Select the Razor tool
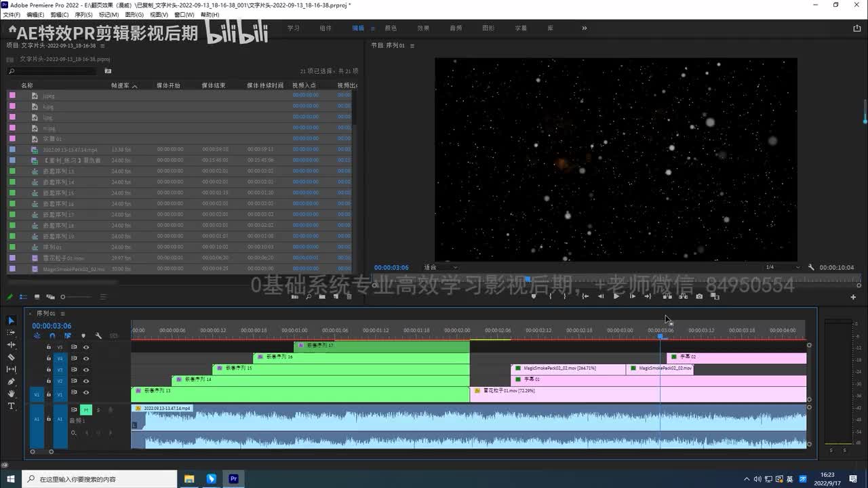This screenshot has height=488, width=868. tap(11, 357)
